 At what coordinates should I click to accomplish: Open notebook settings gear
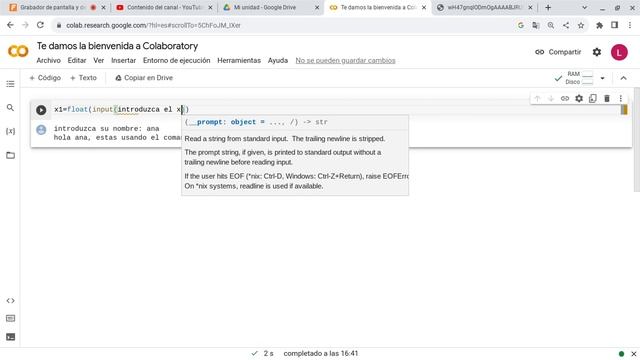[x=597, y=52]
